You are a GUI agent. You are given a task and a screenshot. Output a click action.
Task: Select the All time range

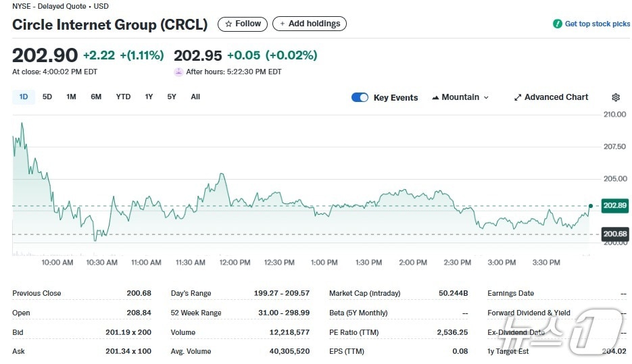(x=195, y=97)
